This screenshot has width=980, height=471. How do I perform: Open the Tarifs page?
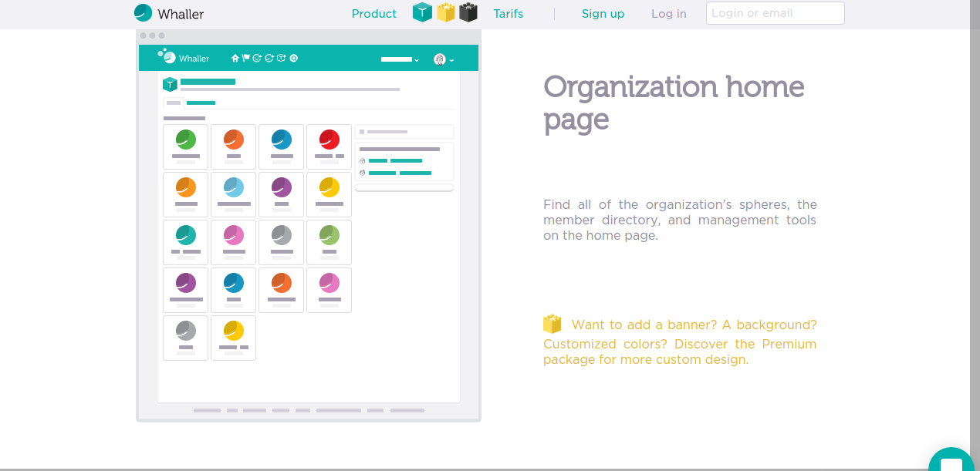[x=509, y=14]
